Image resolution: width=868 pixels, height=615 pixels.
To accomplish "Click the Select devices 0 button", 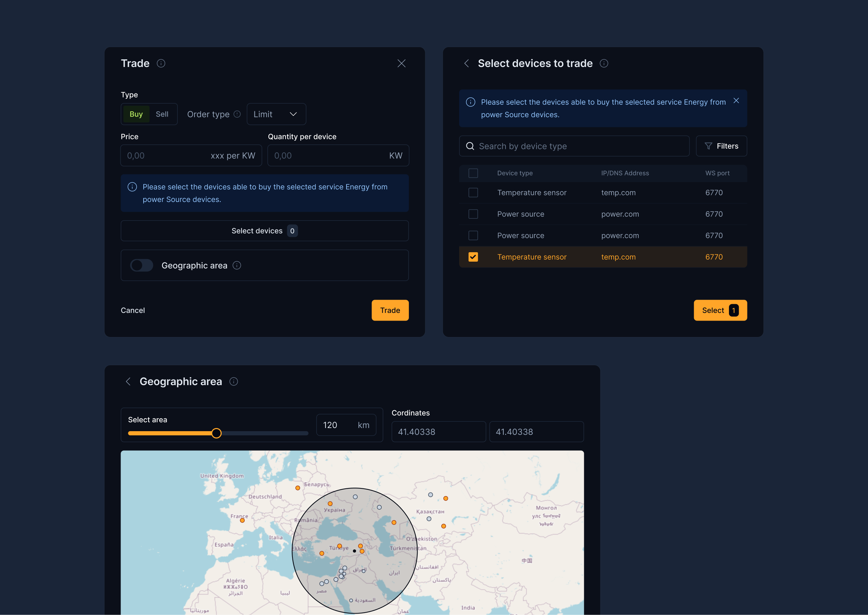I will coord(265,231).
